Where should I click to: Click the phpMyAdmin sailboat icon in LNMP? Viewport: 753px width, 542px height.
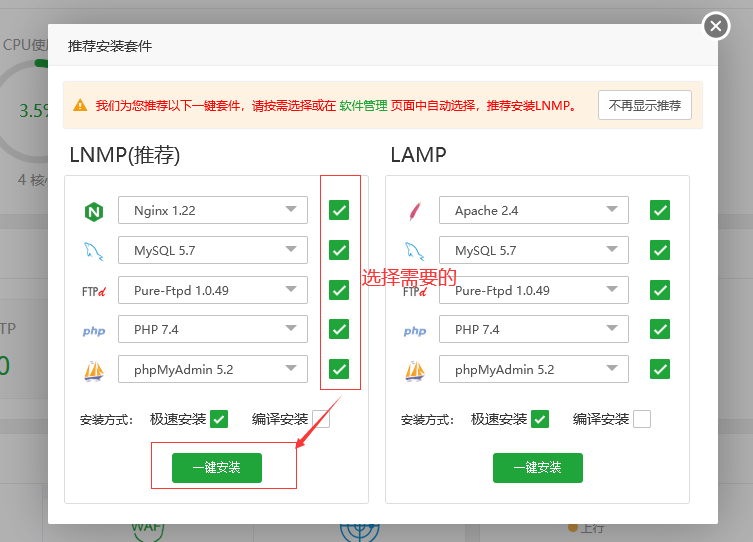coord(94,371)
